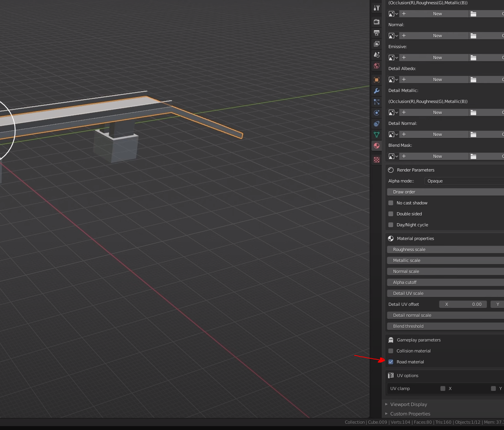Open the Render properties tab
The image size is (504, 430).
[x=377, y=22]
